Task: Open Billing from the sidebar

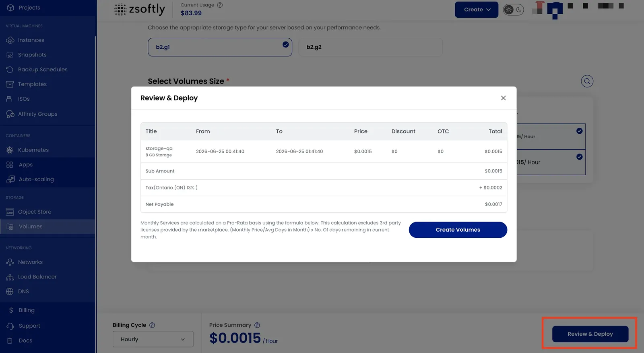Action: [27, 310]
